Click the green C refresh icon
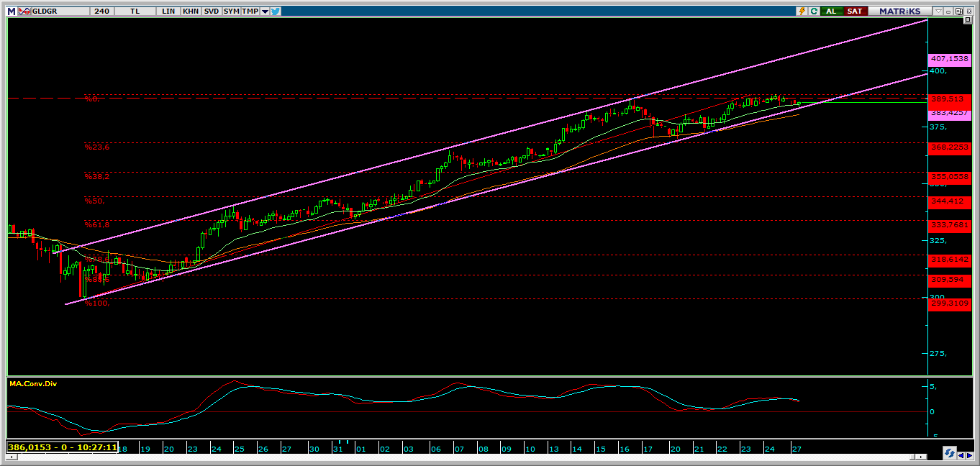This screenshot has height=466, width=980. pyautogui.click(x=814, y=11)
